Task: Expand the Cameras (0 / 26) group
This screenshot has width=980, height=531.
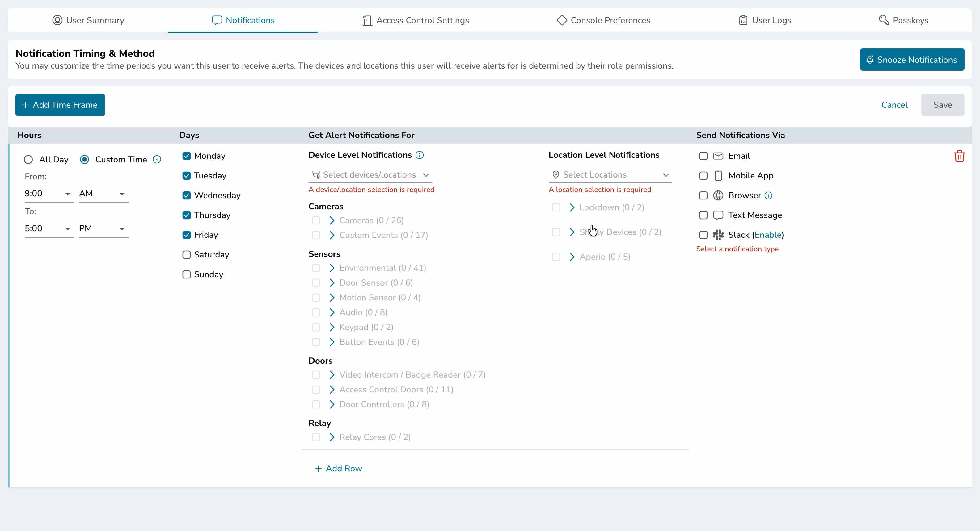Action: point(332,220)
